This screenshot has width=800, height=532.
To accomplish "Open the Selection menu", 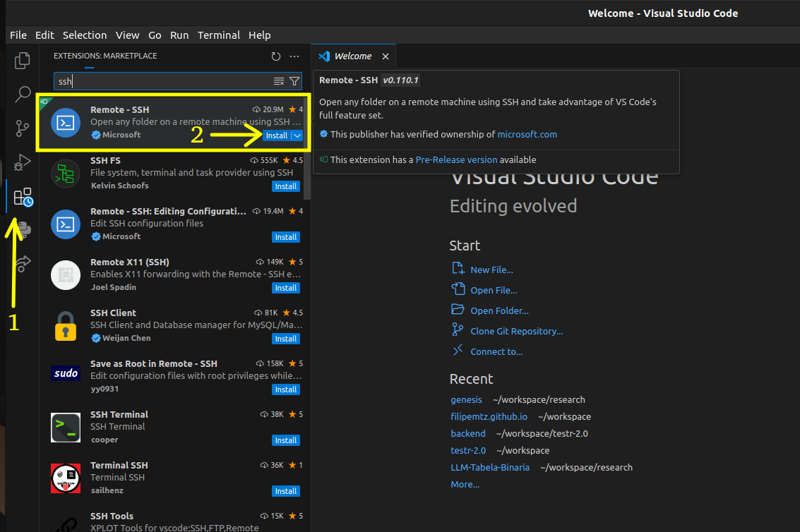I will [85, 35].
